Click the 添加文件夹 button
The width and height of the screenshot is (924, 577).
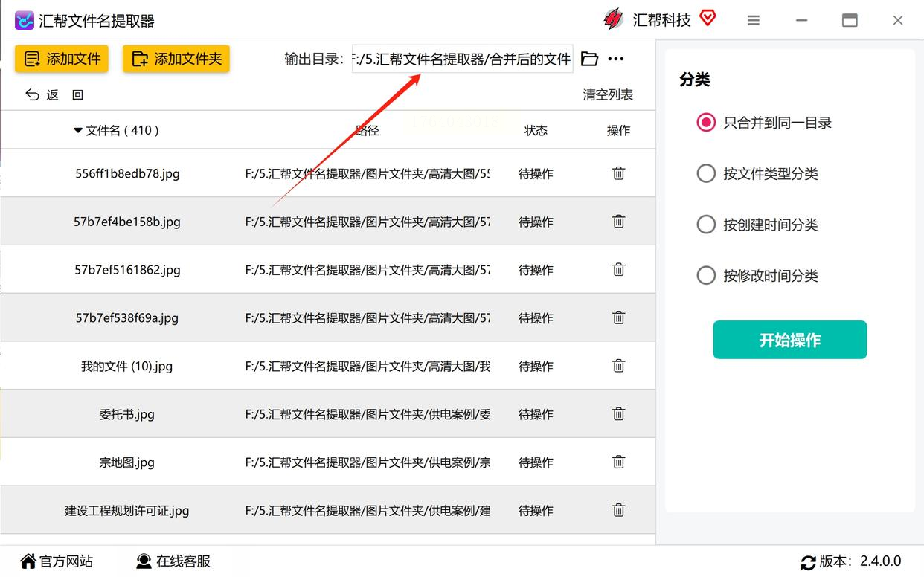(x=176, y=59)
